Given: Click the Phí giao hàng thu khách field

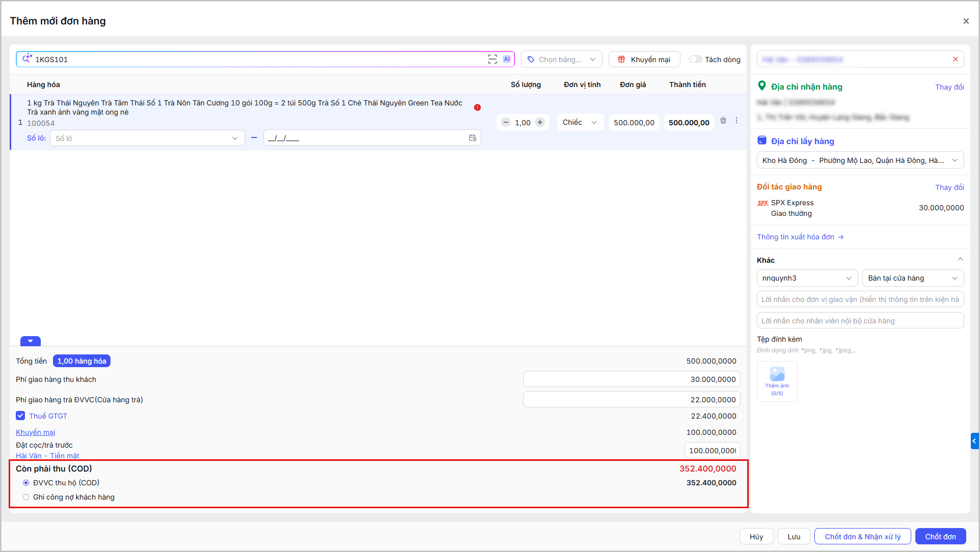Looking at the screenshot, I should point(632,379).
